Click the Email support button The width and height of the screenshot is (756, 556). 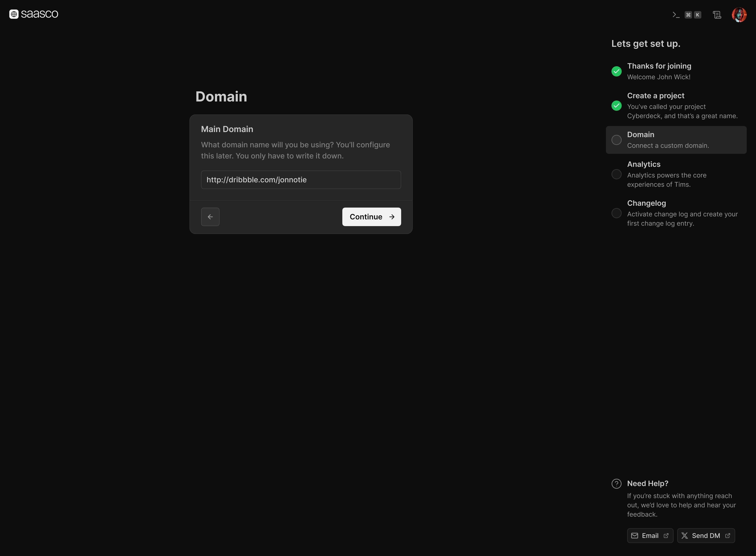point(650,535)
